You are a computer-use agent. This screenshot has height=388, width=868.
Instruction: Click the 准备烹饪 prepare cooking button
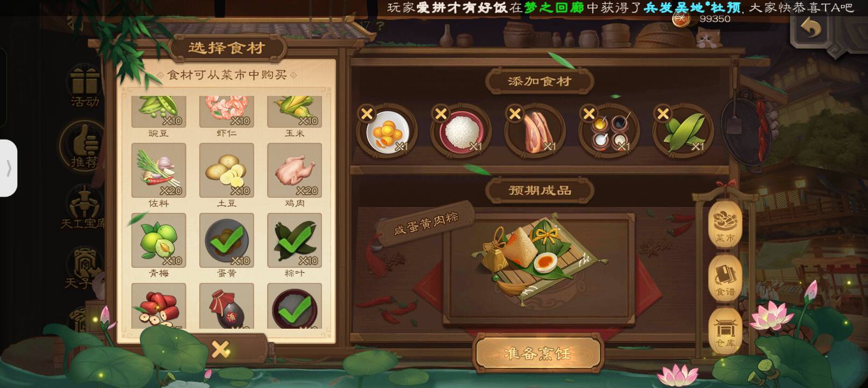click(537, 354)
